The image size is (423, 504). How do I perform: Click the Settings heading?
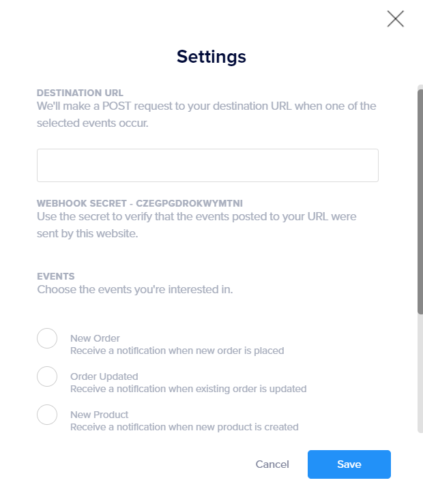coord(211,57)
